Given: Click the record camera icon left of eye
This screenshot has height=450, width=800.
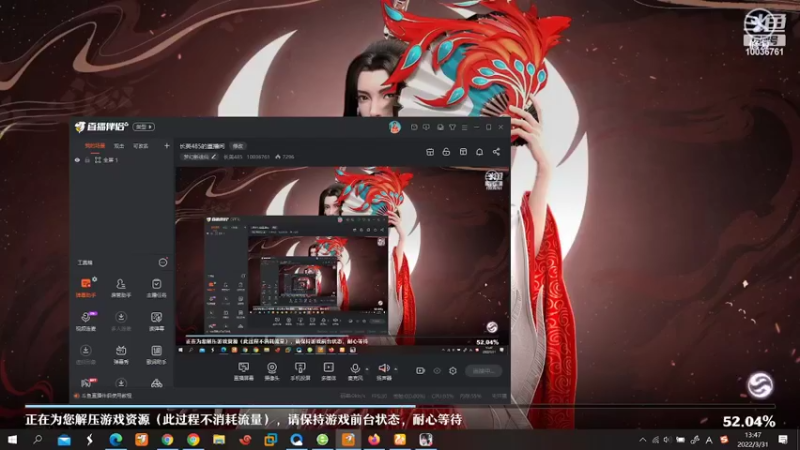Looking at the screenshot, I should 420,371.
